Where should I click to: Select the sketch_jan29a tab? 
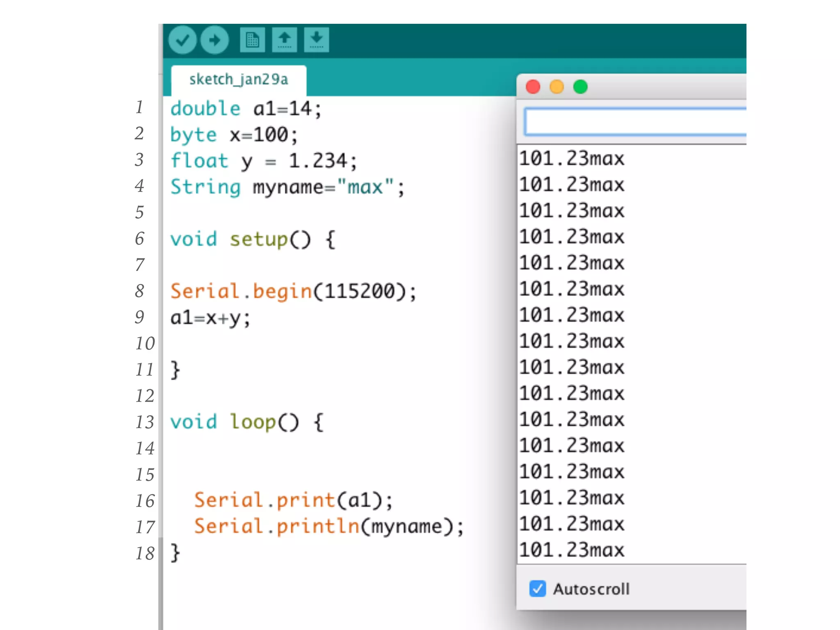(239, 80)
